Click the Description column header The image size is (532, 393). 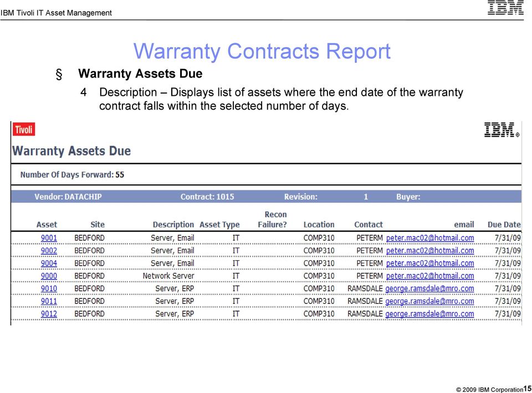click(173, 225)
